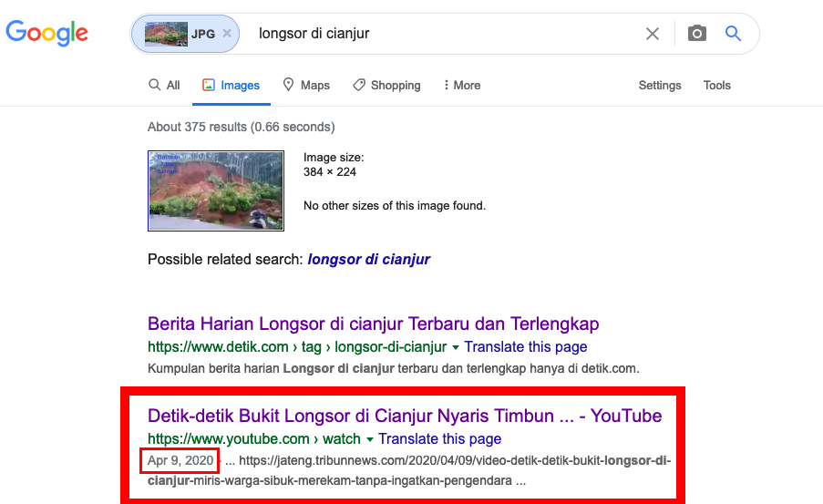Click the detik.com tag URL text

[x=297, y=347]
